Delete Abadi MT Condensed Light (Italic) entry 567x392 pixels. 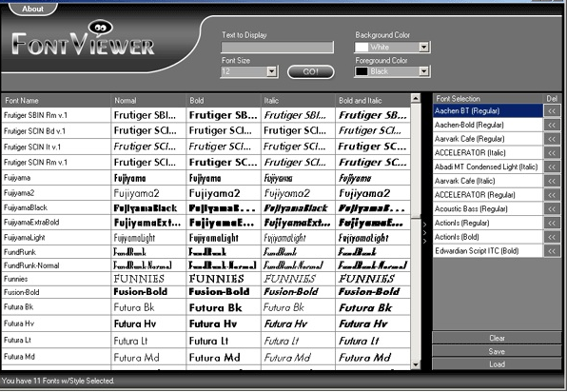[552, 167]
